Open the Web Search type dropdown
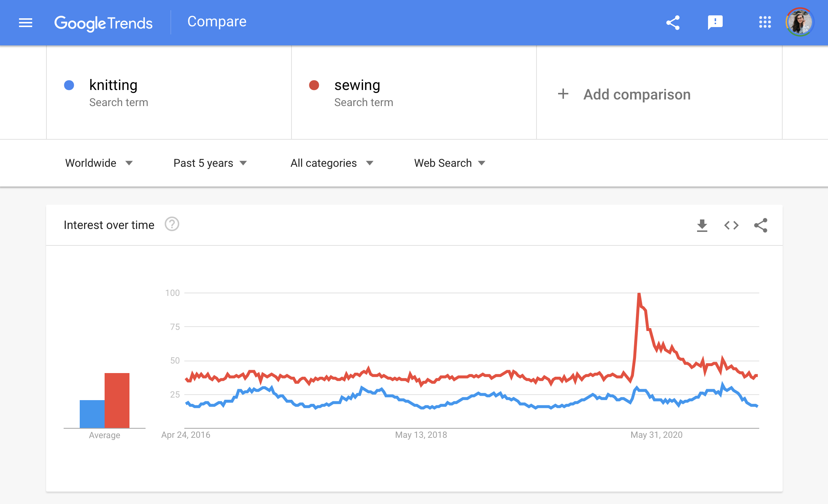The height and width of the screenshot is (504, 828). pos(449,163)
